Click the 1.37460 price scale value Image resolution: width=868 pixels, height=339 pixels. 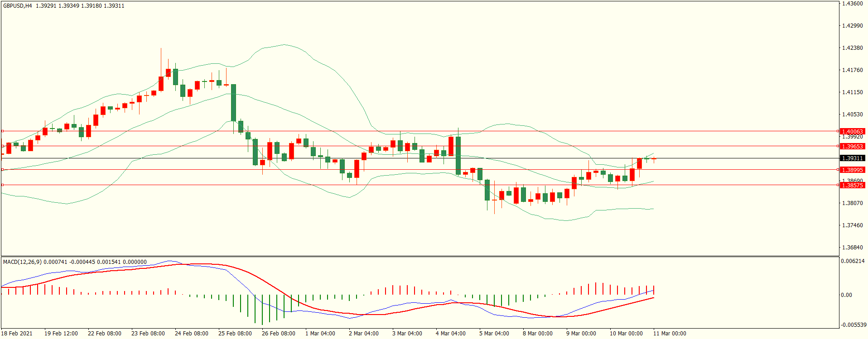pos(852,225)
